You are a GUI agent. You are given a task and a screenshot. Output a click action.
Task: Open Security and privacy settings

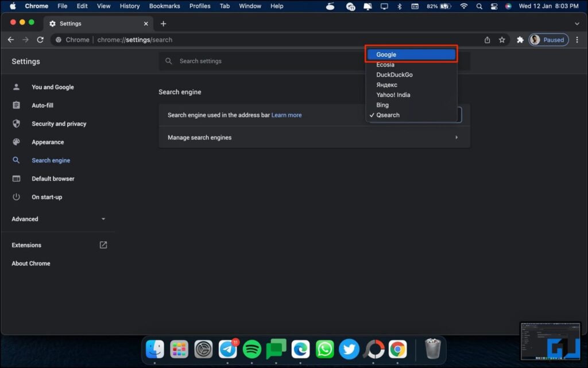59,123
